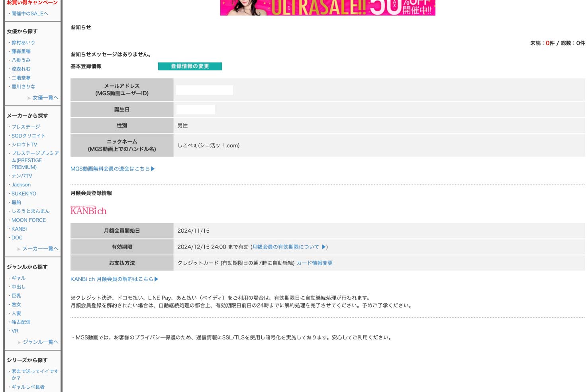Open maker MOON FORCE link
The height and width of the screenshot is (392, 588).
[29, 220]
